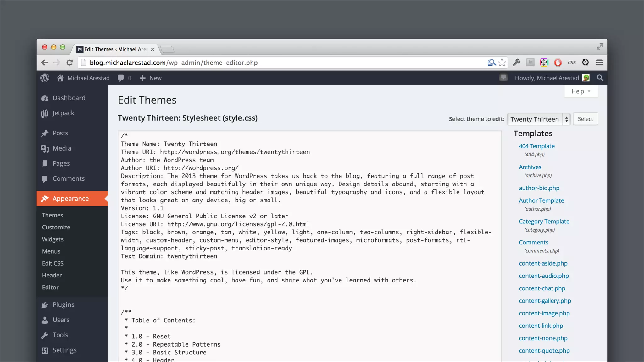Open Plugins in the sidebar menu
Screen dimensions: 644x362
pos(63,304)
